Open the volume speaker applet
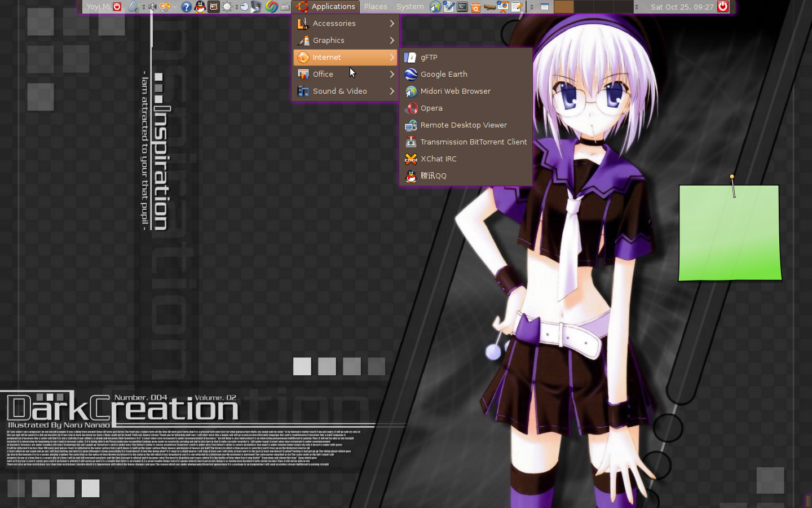The width and height of the screenshot is (812, 508). point(152,7)
